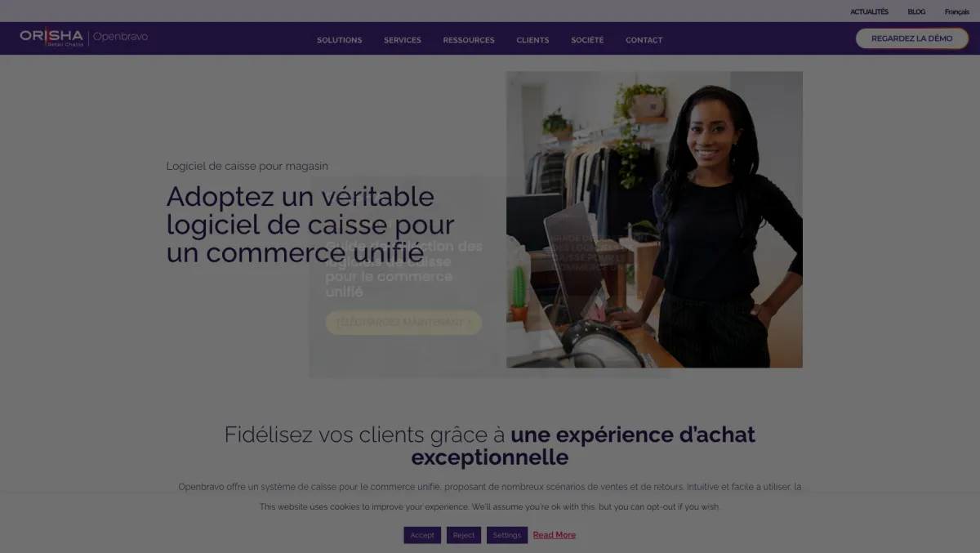This screenshot has height=553, width=980.
Task: Open cookie Settings
Action: click(x=507, y=535)
